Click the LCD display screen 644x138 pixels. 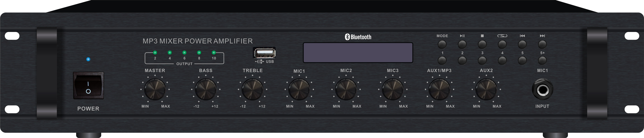point(358,52)
